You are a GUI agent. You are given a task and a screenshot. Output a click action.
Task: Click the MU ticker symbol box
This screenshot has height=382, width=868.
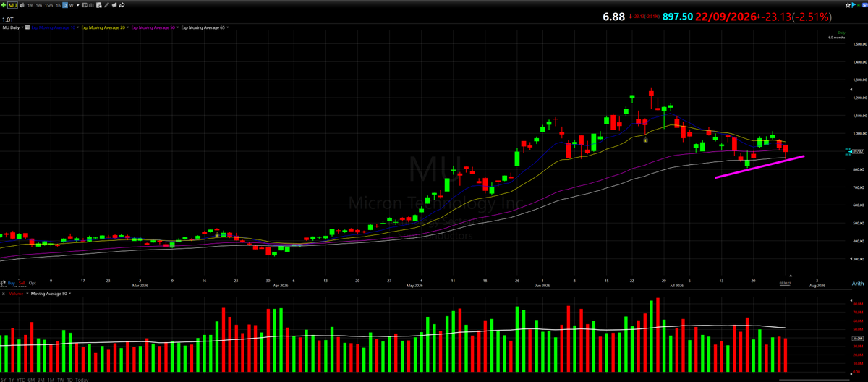pyautogui.click(x=12, y=5)
